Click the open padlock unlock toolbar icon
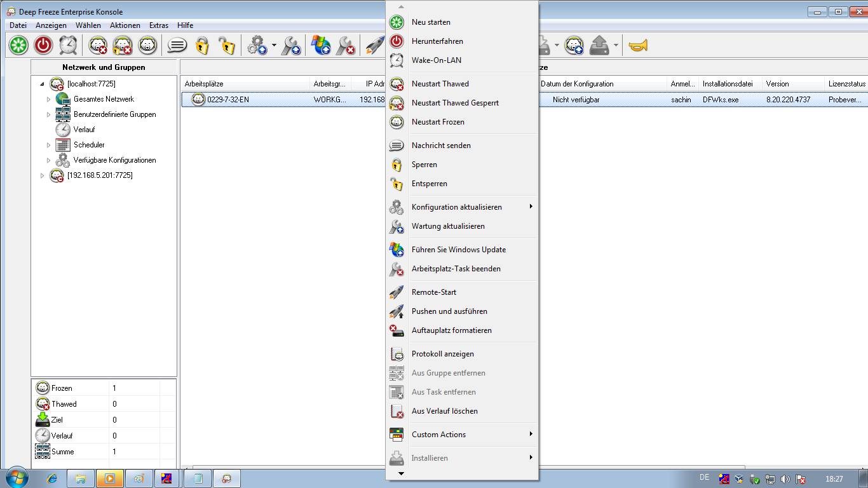This screenshot has height=488, width=868. (x=226, y=45)
